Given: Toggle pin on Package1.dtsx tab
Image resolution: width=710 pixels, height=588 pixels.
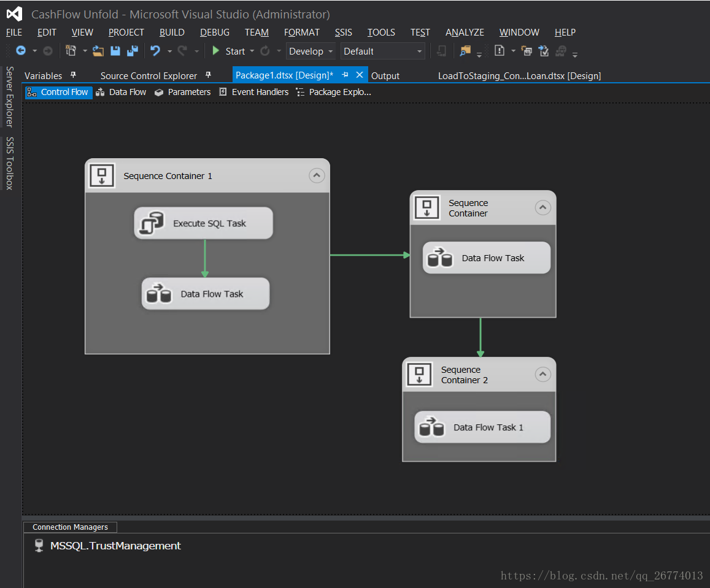Looking at the screenshot, I should coord(345,75).
